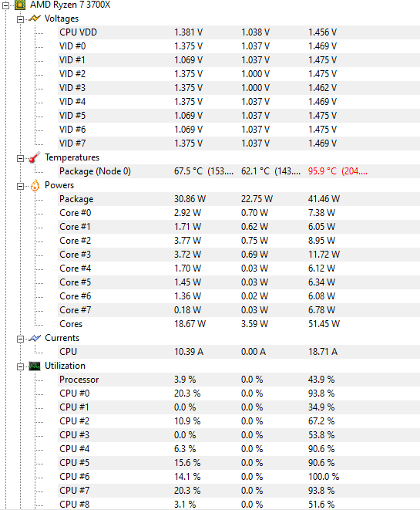Image resolution: width=420 pixels, height=510 pixels.
Task: Select the CPU #8 utilization row
Action: [x=238, y=504]
